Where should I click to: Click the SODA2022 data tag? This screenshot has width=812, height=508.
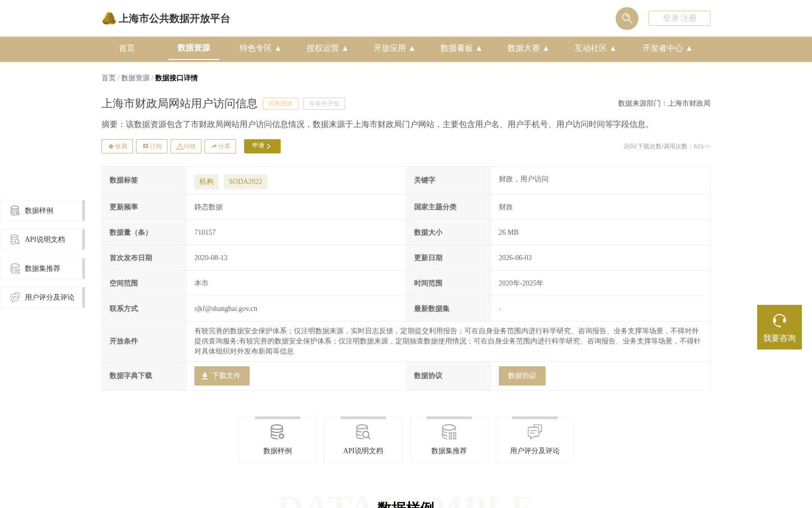[x=246, y=182]
